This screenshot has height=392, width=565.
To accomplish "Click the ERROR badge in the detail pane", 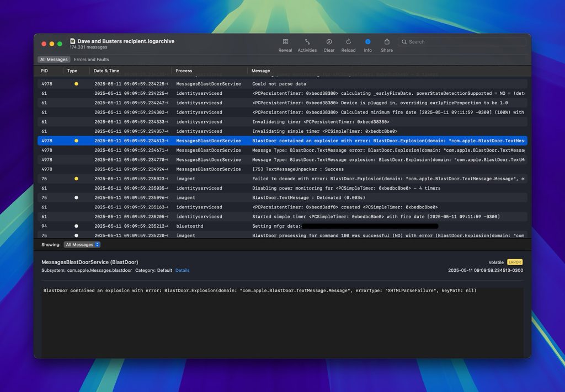I will tap(514, 262).
